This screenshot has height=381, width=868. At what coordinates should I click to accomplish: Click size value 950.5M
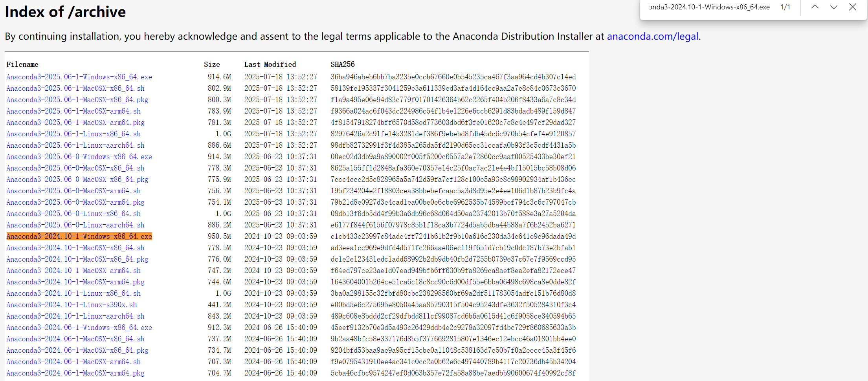(x=219, y=236)
